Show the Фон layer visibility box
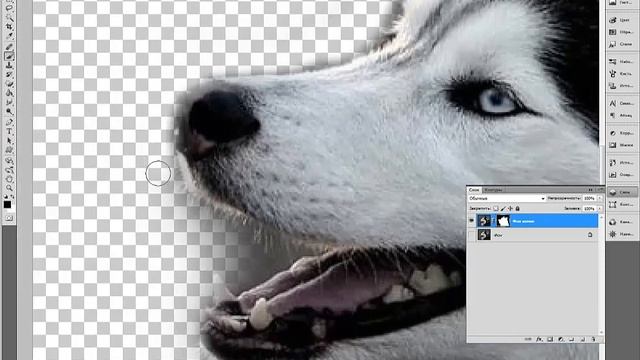 471,235
